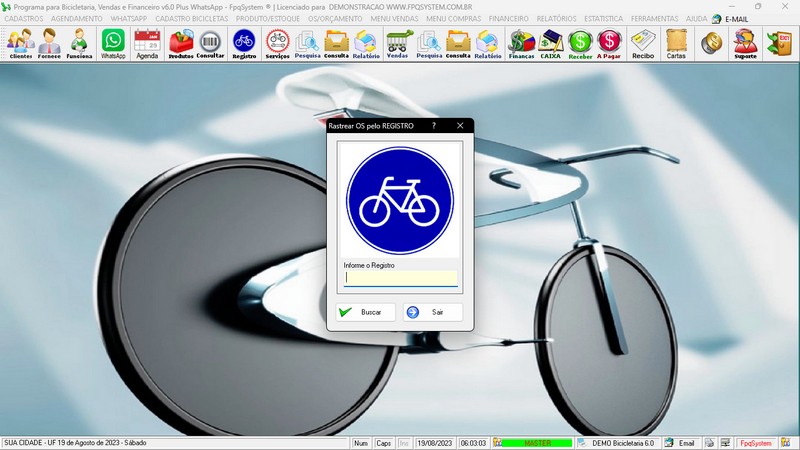The image size is (800, 450).
Task: Open the Recibo receipt icon
Action: tap(643, 44)
